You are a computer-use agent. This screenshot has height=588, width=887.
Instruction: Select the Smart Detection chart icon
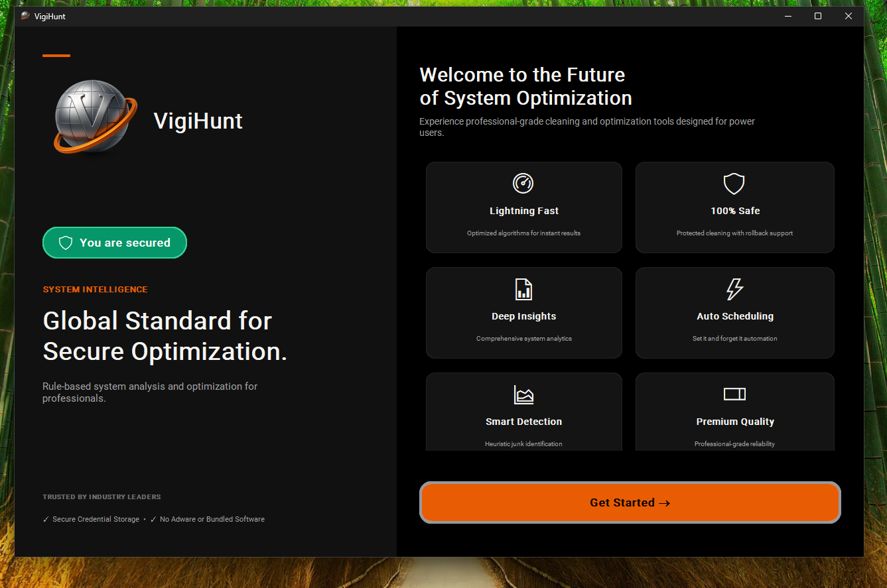(x=523, y=394)
